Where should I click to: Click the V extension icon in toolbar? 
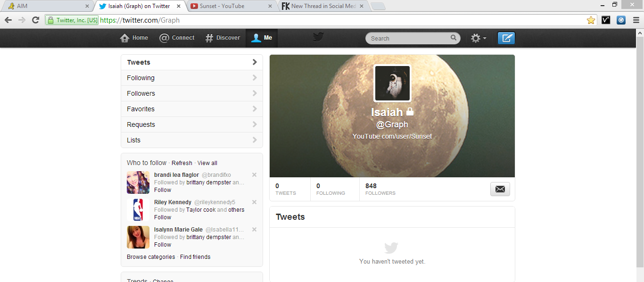point(606,20)
